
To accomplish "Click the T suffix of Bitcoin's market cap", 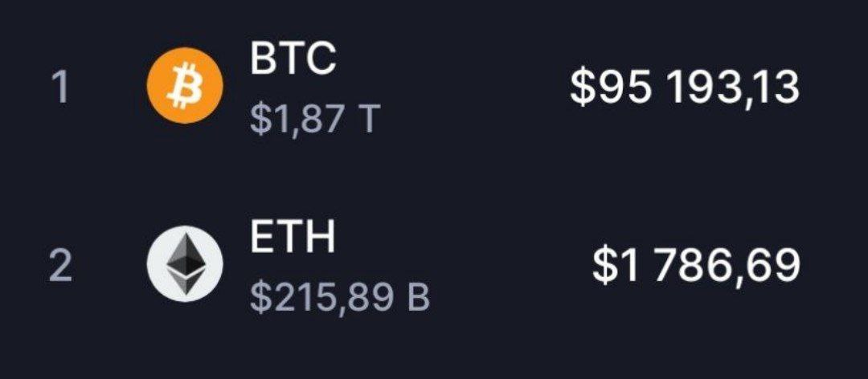I will click(x=369, y=120).
